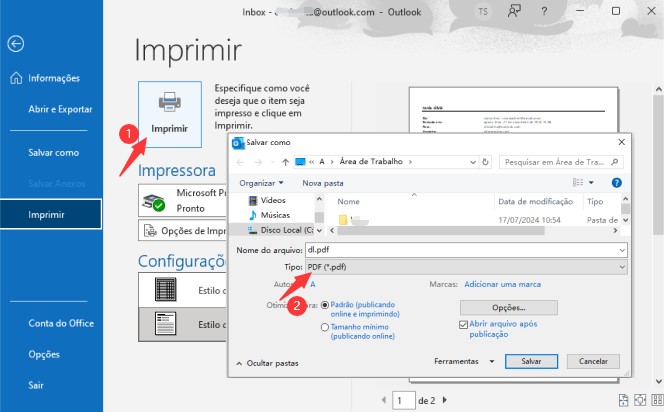Open Opções de Impressão button
This screenshot has width=664, height=412.
click(183, 231)
